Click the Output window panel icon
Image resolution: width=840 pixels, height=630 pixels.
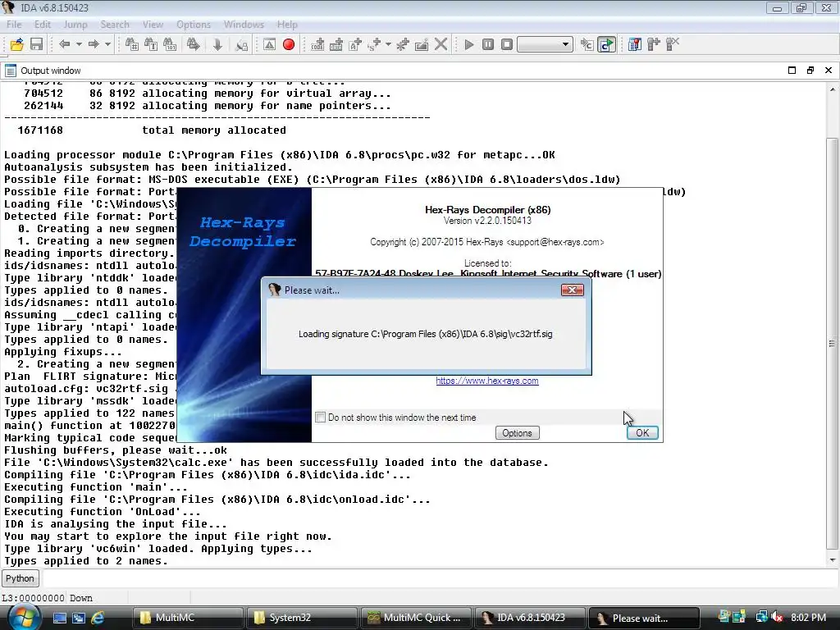pos(10,71)
